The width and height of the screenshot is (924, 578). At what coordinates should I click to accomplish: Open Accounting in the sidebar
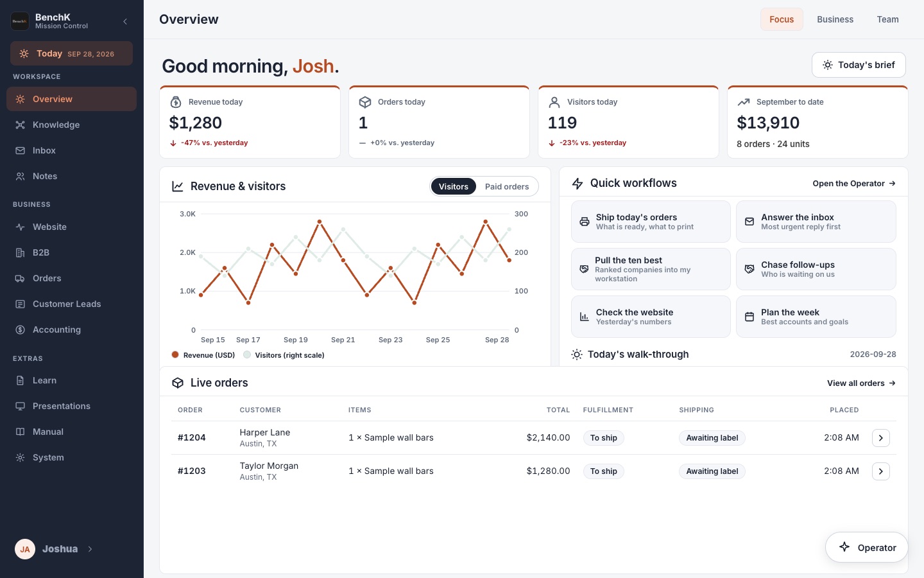pyautogui.click(x=71, y=329)
